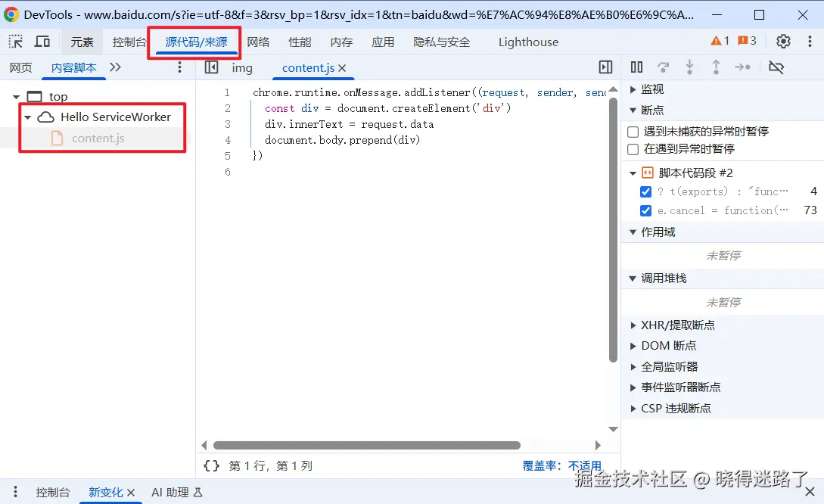Image resolution: width=824 pixels, height=504 pixels.
Task: Select the 内容脚本 navigator tab
Action: (x=74, y=67)
